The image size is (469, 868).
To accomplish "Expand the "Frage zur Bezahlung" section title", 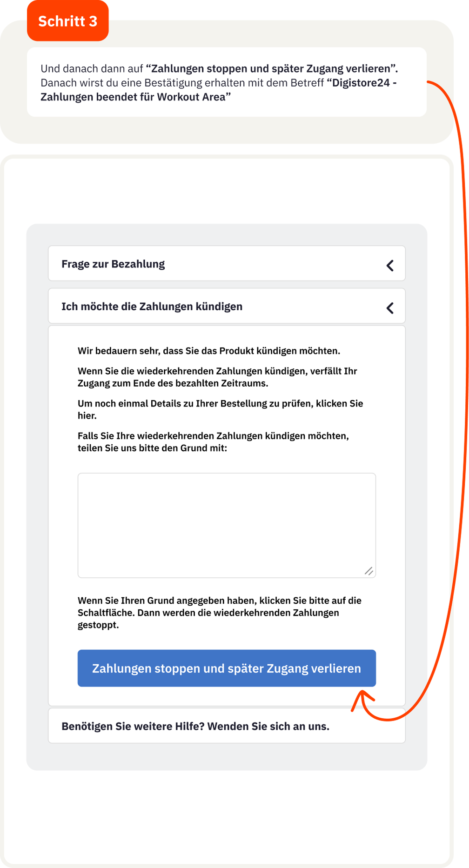I will tap(113, 264).
